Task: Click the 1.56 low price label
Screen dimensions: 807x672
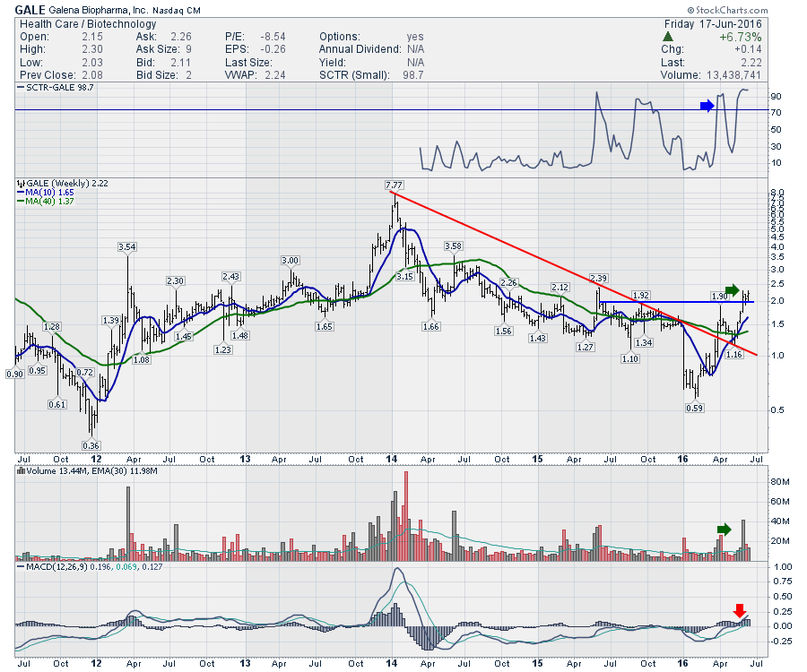Action: pos(503,332)
